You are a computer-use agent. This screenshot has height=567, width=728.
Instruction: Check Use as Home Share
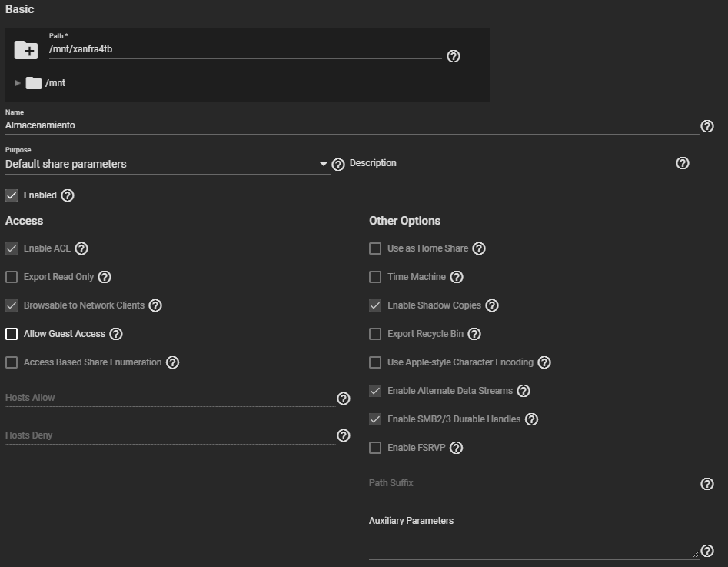point(375,248)
